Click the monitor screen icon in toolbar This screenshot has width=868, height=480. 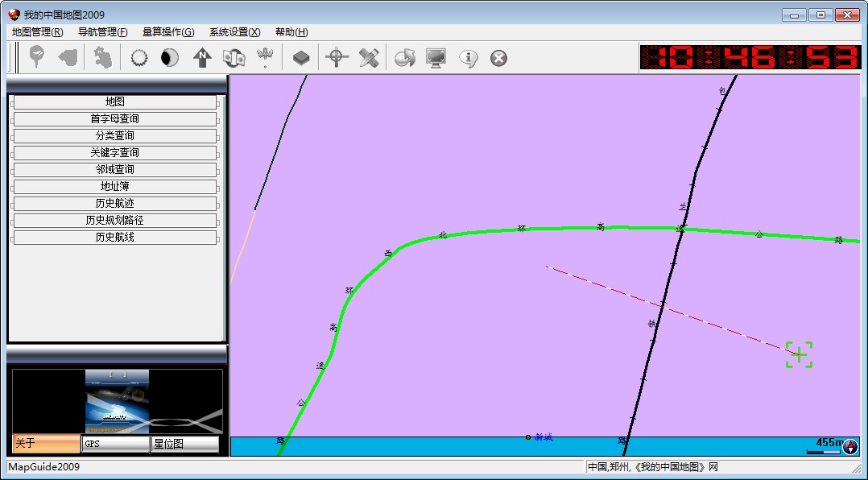pos(436,58)
